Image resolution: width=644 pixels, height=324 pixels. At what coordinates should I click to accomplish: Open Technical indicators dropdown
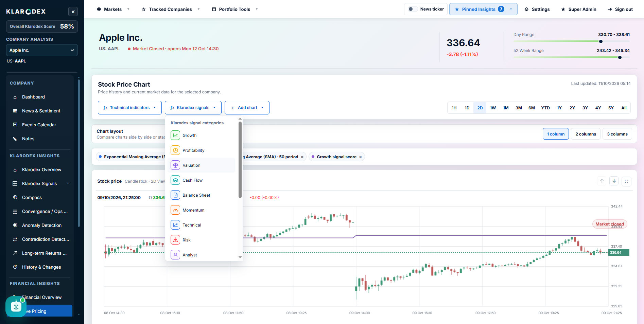[x=129, y=108]
